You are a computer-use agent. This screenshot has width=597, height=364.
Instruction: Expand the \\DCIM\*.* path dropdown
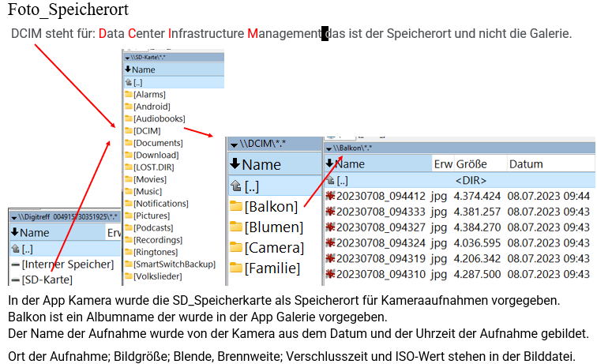tap(234, 144)
